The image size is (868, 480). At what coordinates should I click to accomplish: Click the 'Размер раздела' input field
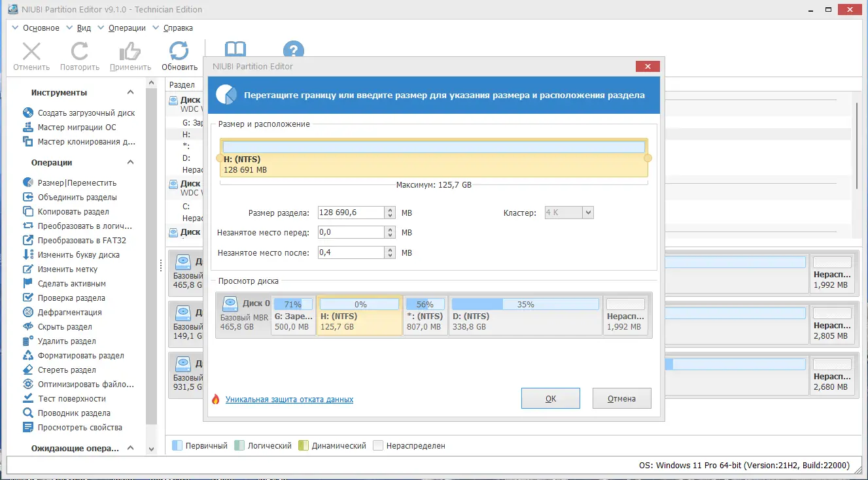point(351,213)
